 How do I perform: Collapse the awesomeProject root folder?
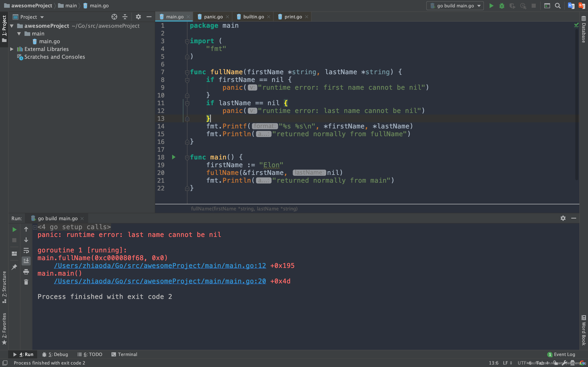click(x=12, y=26)
